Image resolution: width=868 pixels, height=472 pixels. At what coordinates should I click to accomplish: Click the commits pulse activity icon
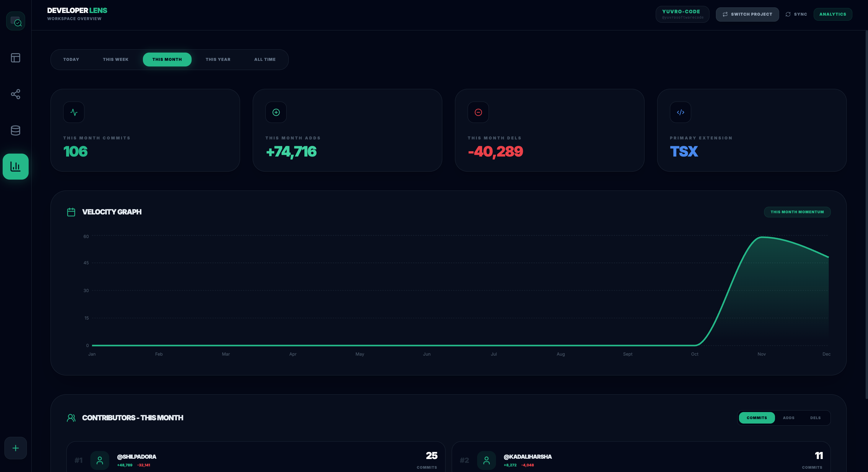coord(74,112)
